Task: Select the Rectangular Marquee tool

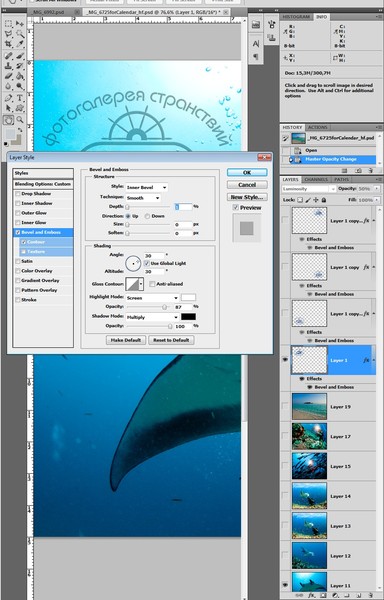Action: [8, 24]
